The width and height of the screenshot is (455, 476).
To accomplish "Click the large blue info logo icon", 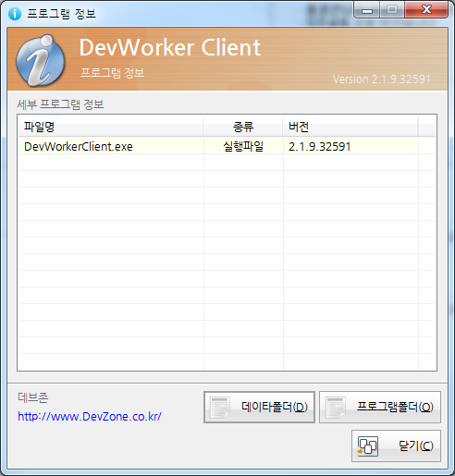I will pos(41,60).
